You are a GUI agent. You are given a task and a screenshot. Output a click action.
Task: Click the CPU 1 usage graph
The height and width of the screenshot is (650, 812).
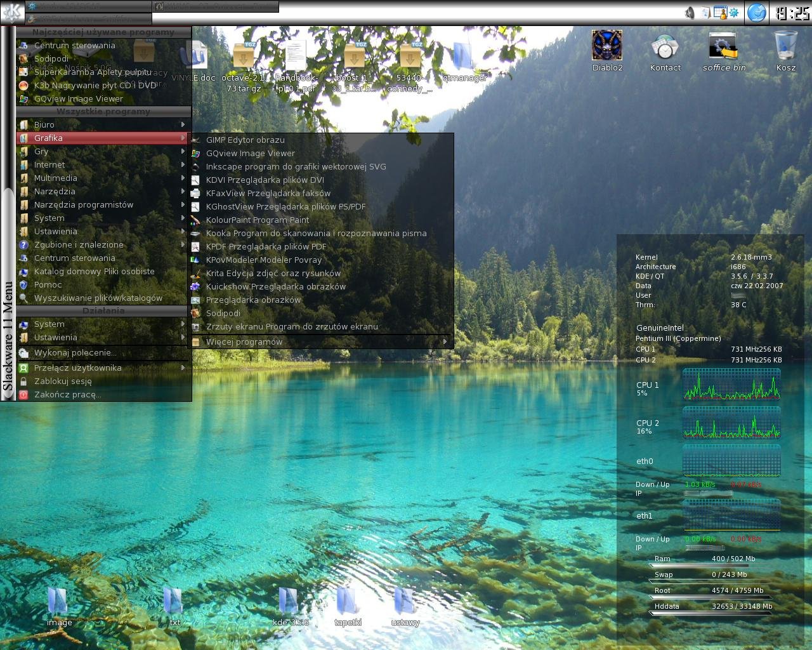tap(731, 385)
